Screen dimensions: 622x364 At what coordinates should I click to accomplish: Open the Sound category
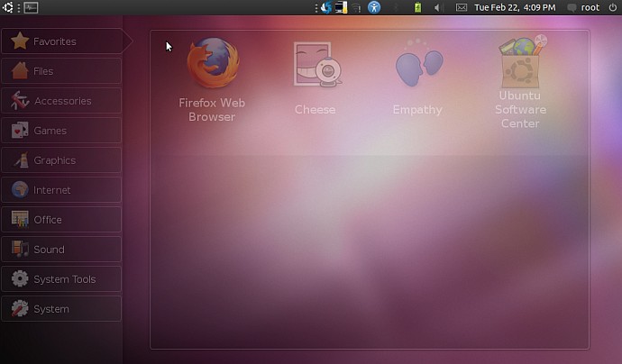(x=62, y=250)
